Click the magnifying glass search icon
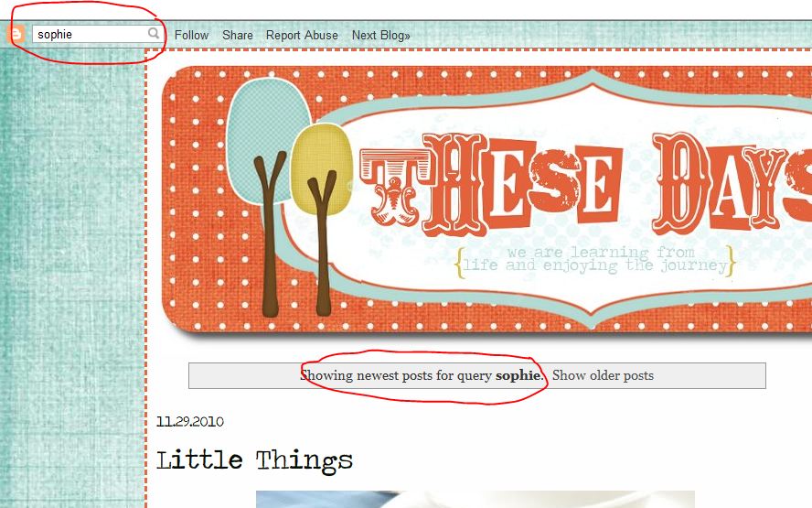Screen dimensions: 812x508 (154, 34)
